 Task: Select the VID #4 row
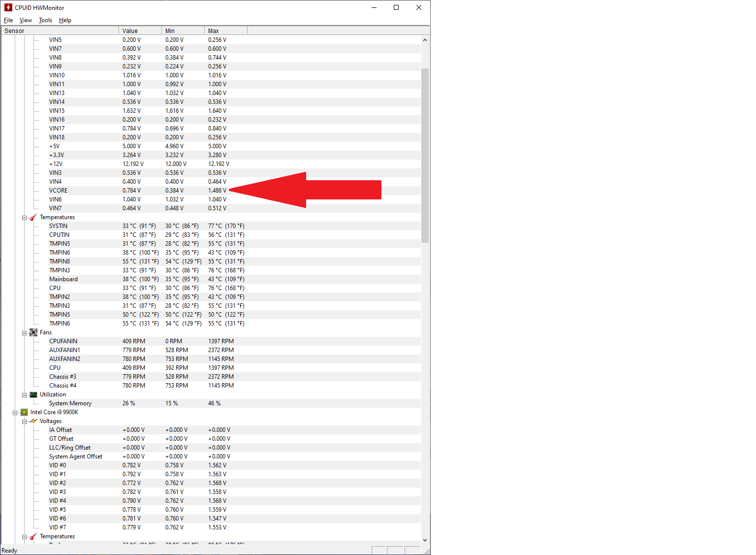click(x=211, y=501)
